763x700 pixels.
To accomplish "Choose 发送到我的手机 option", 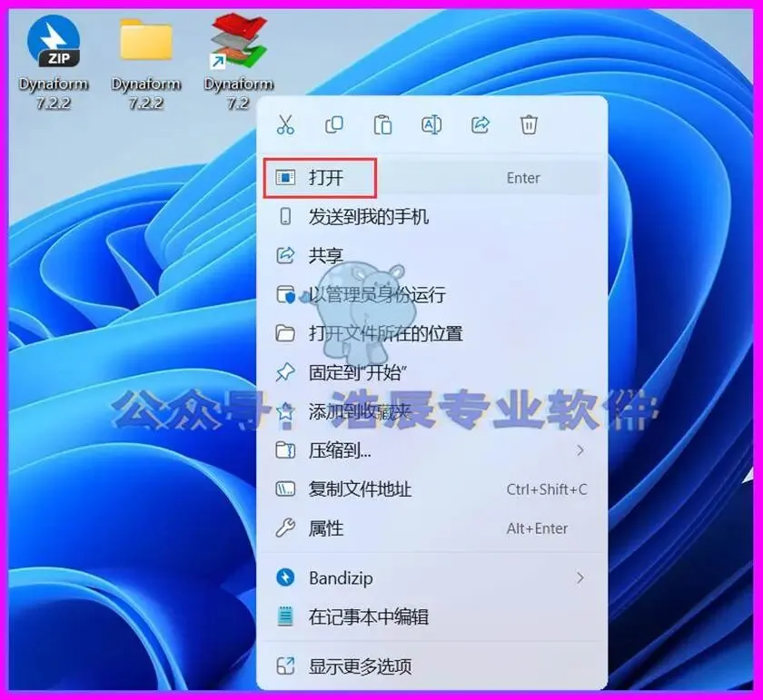I will click(x=431, y=216).
